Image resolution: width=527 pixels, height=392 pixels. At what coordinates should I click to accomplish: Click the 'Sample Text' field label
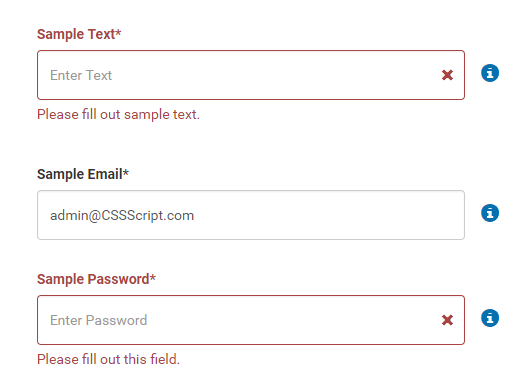(76, 34)
